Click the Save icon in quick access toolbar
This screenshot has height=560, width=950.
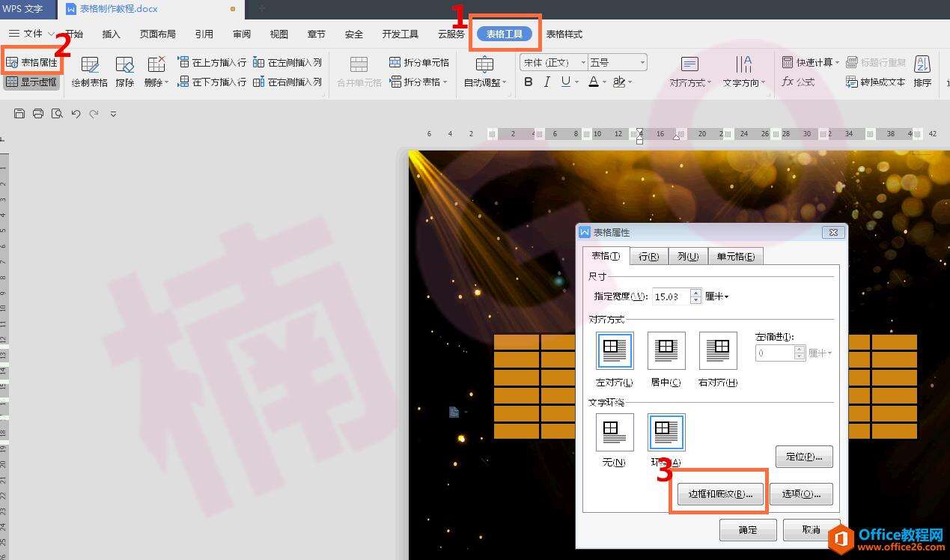[x=19, y=114]
